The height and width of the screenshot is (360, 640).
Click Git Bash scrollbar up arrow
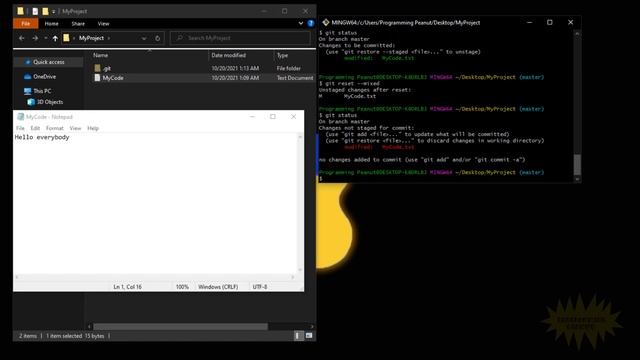pos(577,34)
